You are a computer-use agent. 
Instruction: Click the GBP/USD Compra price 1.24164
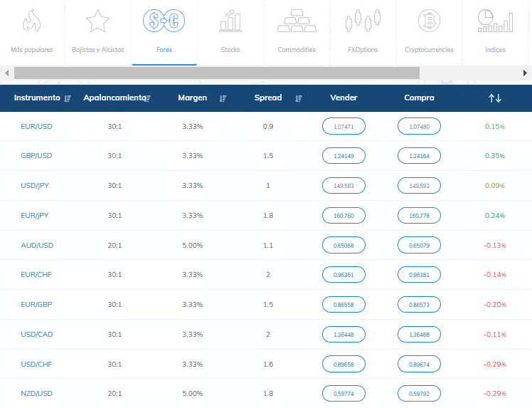pyautogui.click(x=419, y=156)
